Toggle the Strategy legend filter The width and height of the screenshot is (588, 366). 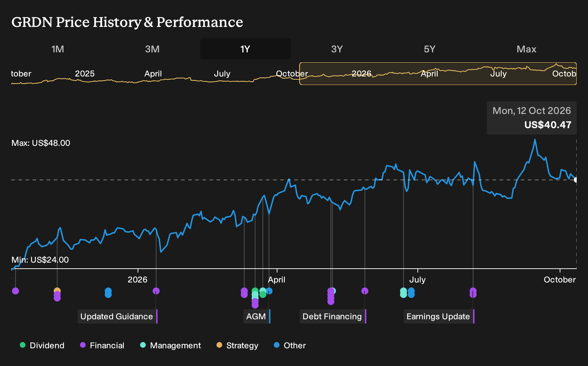click(237, 345)
